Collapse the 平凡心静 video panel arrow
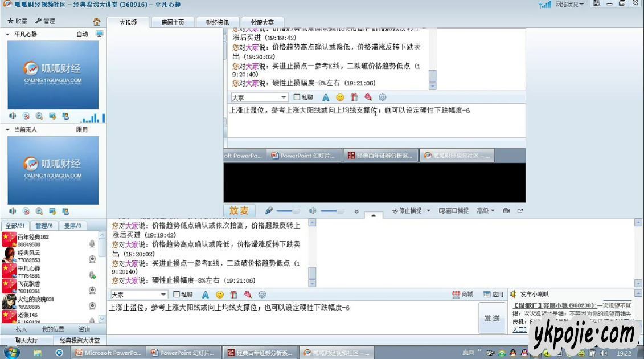The height and width of the screenshot is (359, 644). pyautogui.click(x=7, y=35)
